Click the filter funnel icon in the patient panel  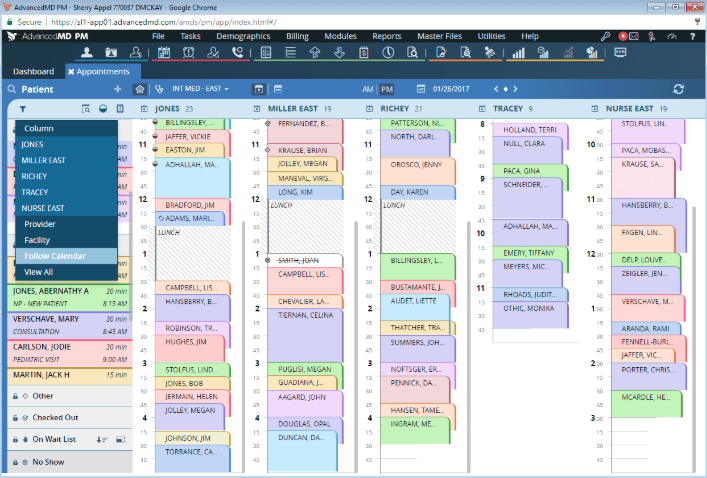22,108
